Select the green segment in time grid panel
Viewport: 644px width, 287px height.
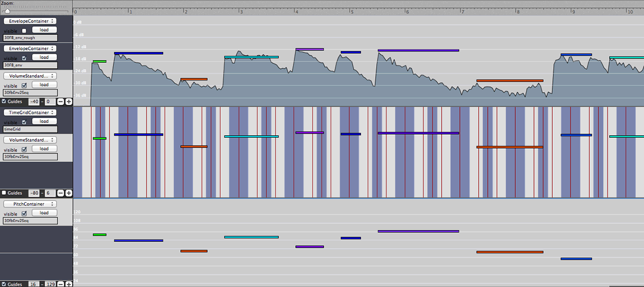click(99, 138)
